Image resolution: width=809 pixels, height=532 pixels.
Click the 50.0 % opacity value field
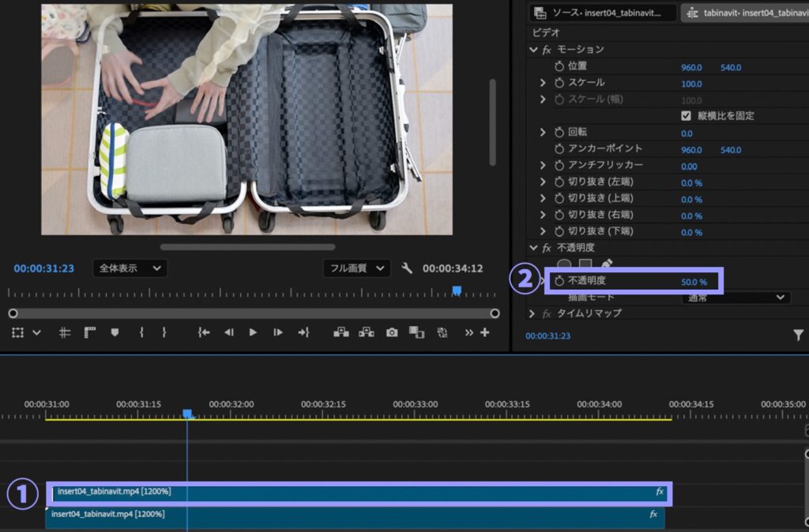[694, 282]
